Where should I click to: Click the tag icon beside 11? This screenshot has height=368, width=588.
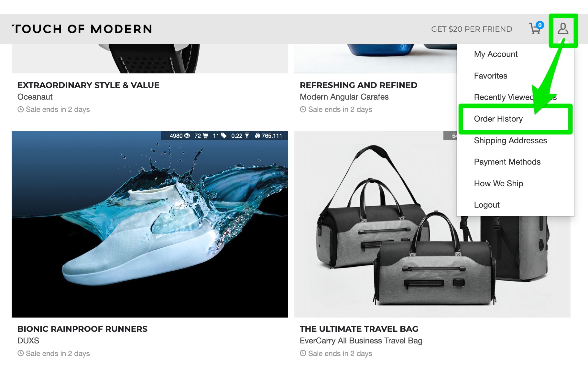point(223,135)
